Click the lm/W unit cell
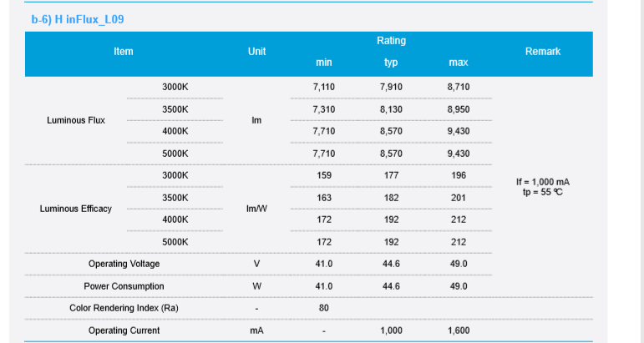The image size is (644, 343). [x=256, y=209]
